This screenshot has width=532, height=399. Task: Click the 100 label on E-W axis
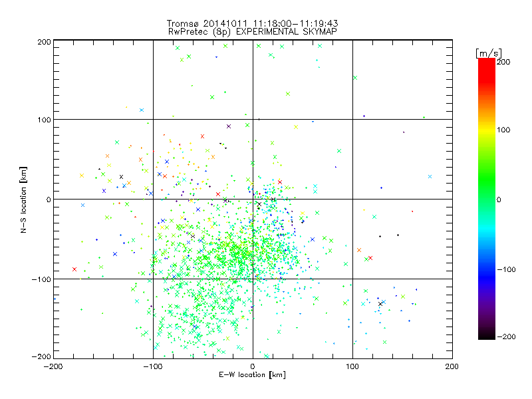click(x=352, y=366)
